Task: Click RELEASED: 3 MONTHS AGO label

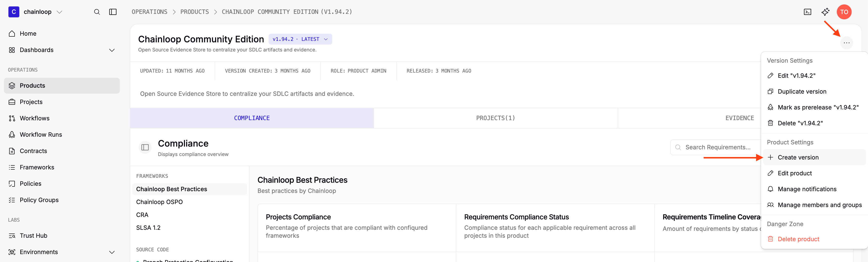Action: [439, 71]
